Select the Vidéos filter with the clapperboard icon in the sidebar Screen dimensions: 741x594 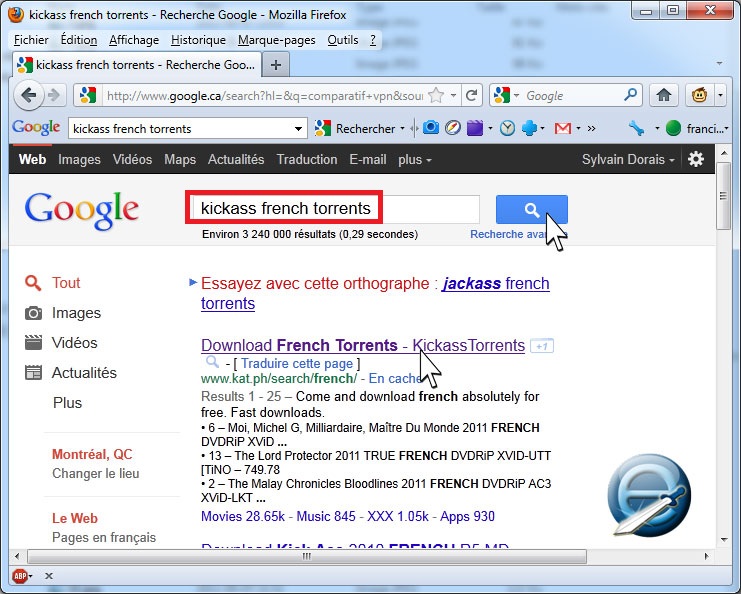[61, 343]
